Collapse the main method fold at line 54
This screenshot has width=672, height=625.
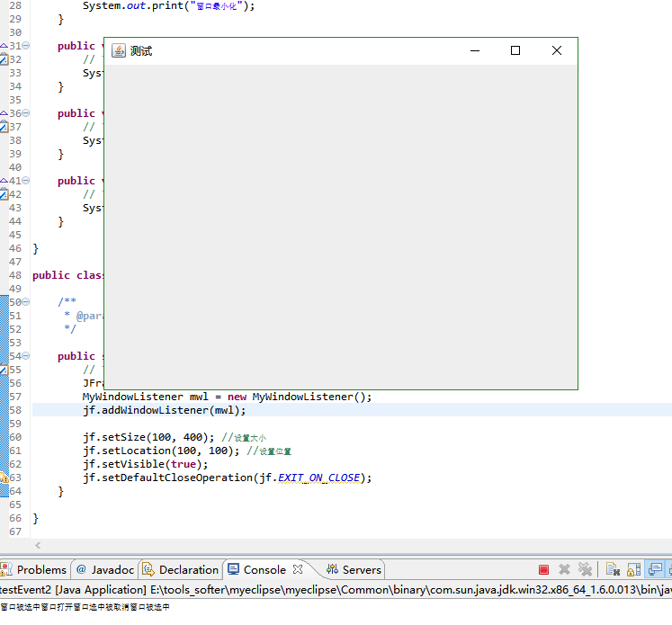26,356
